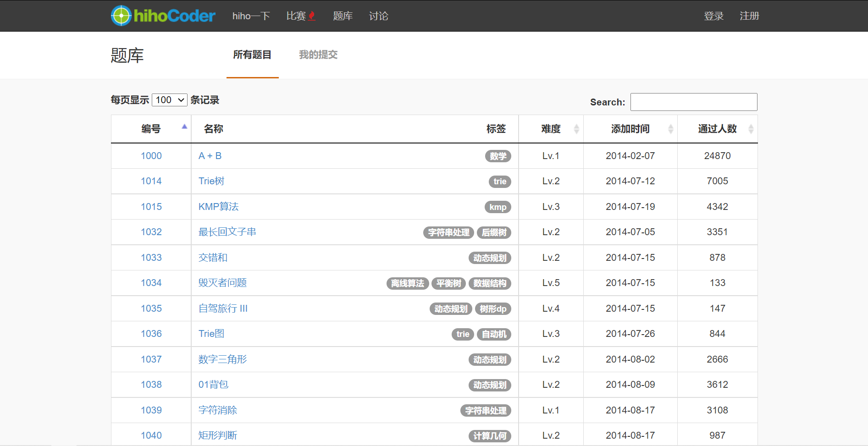Click the 登录 link

tap(713, 16)
